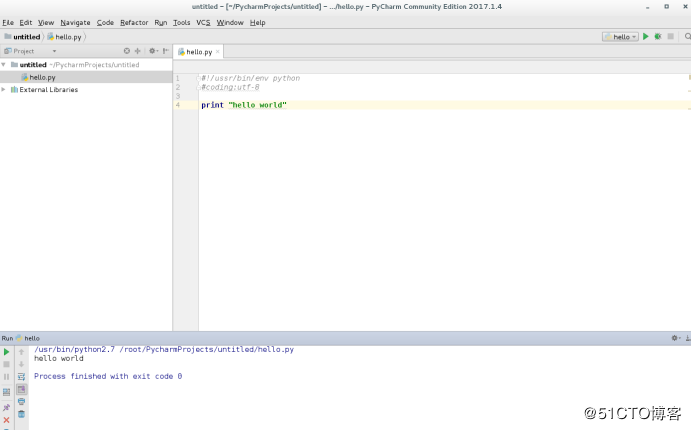Click the collapse-all icon in the Project panel header
The height and width of the screenshot is (430, 691).
137,51
